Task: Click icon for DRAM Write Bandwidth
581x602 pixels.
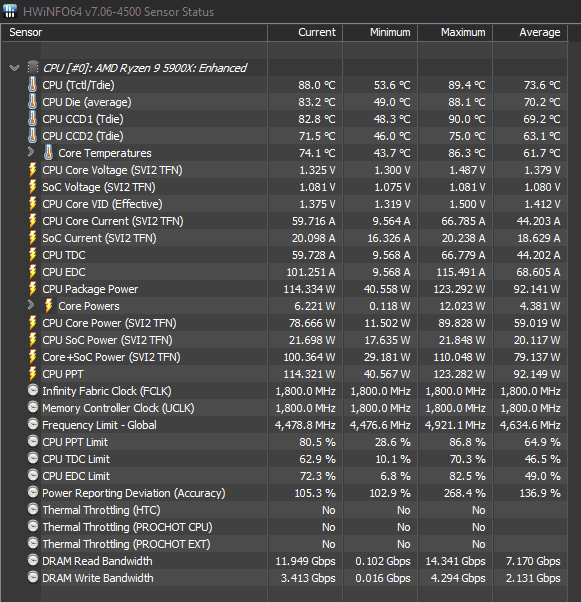Action: pyautogui.click(x=33, y=577)
